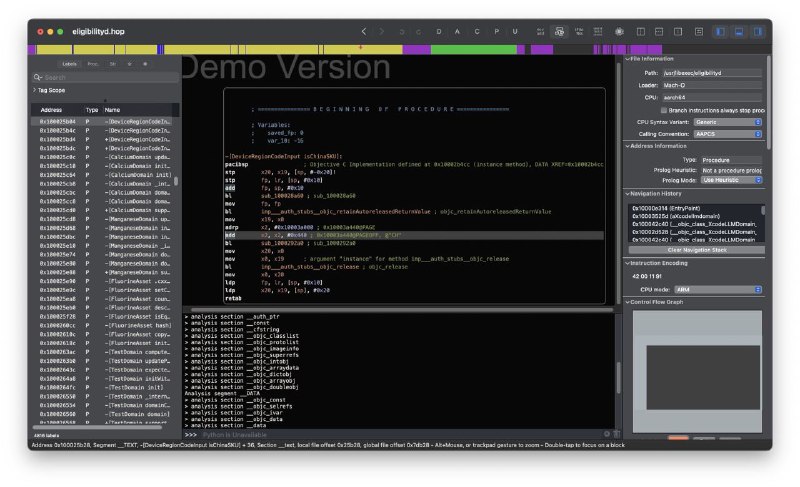800x487 pixels.
Task: Click Clear Navigation Stack button
Action: click(696, 250)
